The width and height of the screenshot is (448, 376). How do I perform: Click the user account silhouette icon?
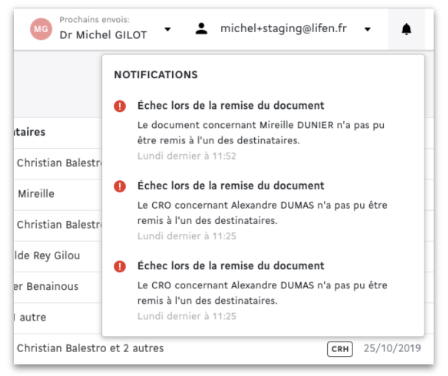(x=201, y=29)
